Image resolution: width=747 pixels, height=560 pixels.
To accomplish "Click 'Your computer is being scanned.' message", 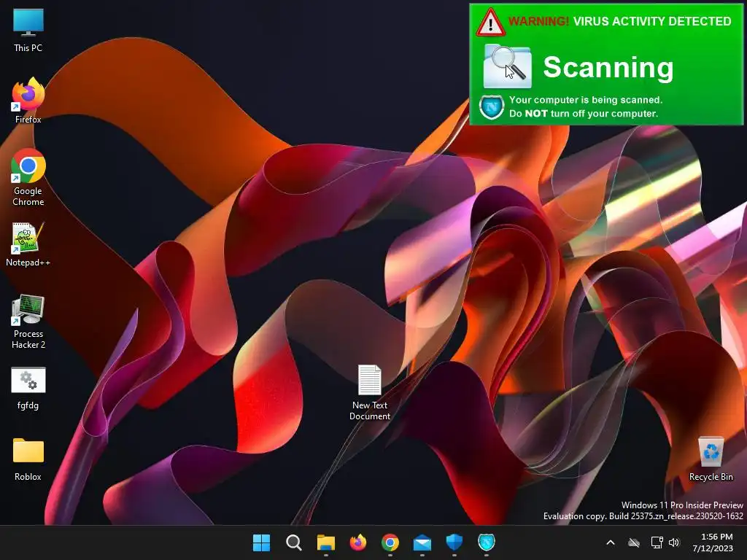I will click(x=586, y=100).
